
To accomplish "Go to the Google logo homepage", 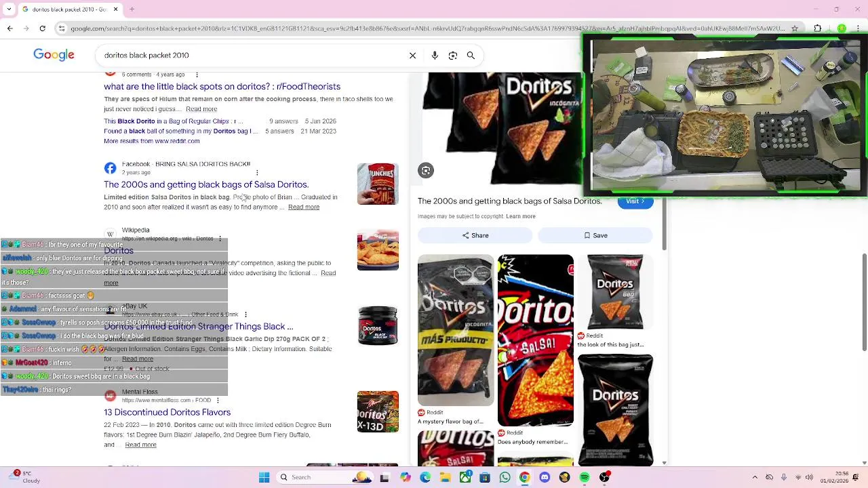I will [x=54, y=55].
